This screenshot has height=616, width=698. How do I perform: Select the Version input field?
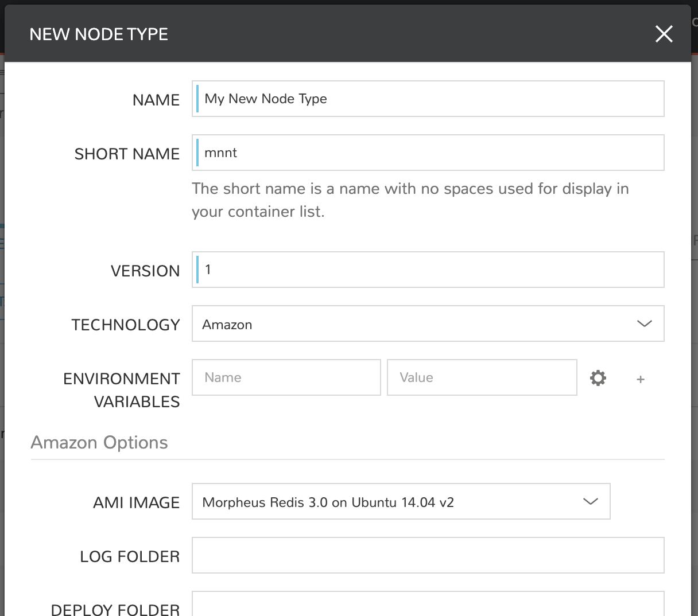428,270
